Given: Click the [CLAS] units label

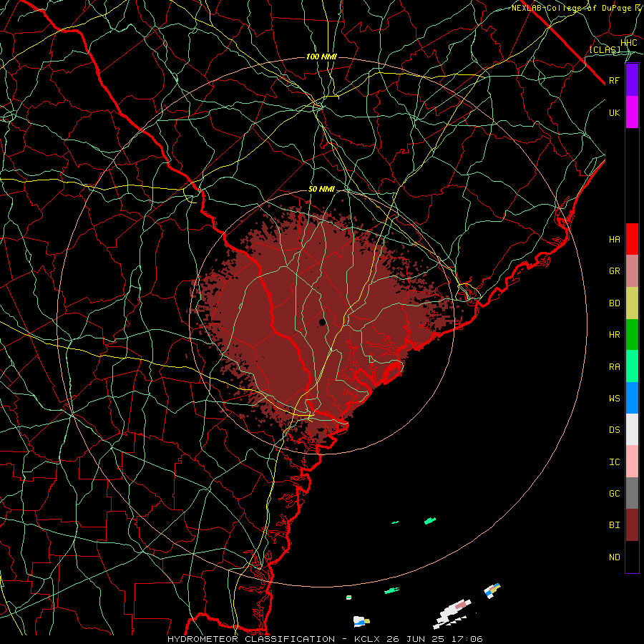Looking at the screenshot, I should coord(605,49).
